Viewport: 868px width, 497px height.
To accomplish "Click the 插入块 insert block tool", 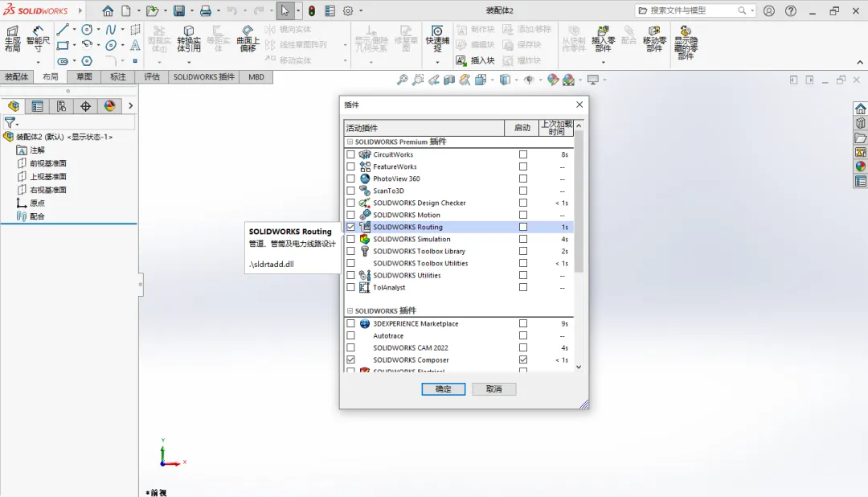I will click(475, 60).
